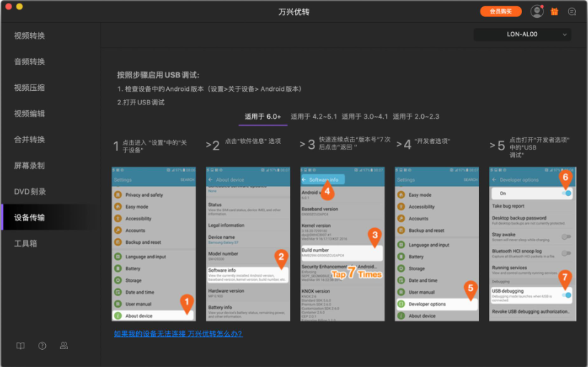Click the "开发者选项" step 4 text
Viewport: 588px width, 367px height.
tap(433, 141)
